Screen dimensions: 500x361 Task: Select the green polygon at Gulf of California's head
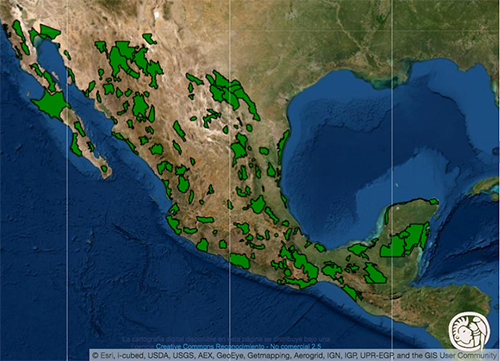(x=50, y=31)
